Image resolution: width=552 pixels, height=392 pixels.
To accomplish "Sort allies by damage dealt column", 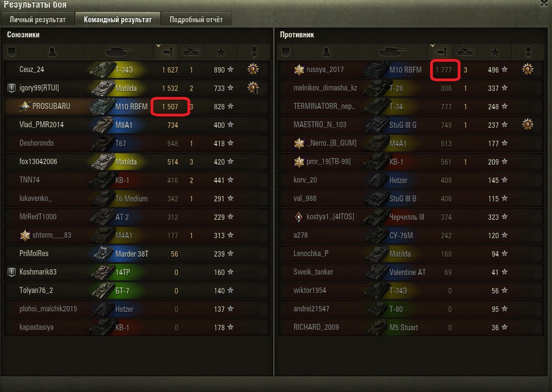I will coord(166,52).
